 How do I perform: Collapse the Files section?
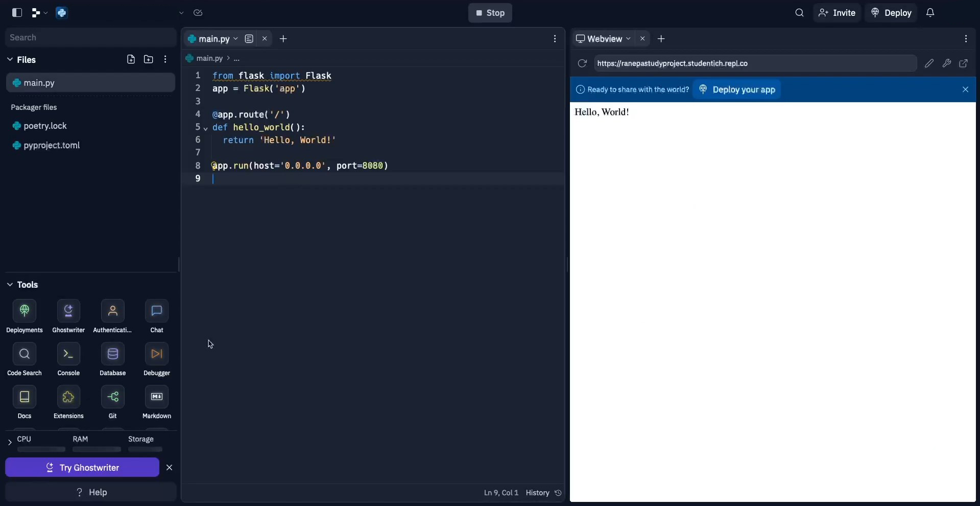tap(10, 60)
